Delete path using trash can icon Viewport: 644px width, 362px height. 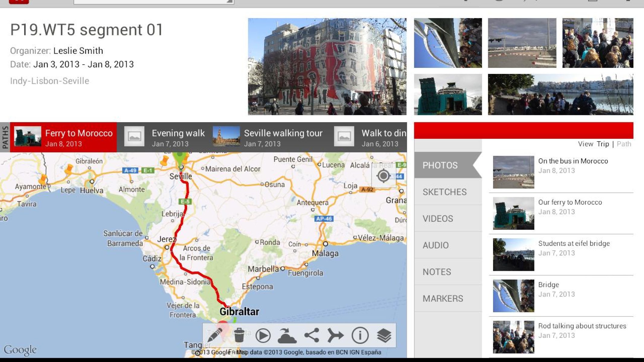tap(239, 335)
